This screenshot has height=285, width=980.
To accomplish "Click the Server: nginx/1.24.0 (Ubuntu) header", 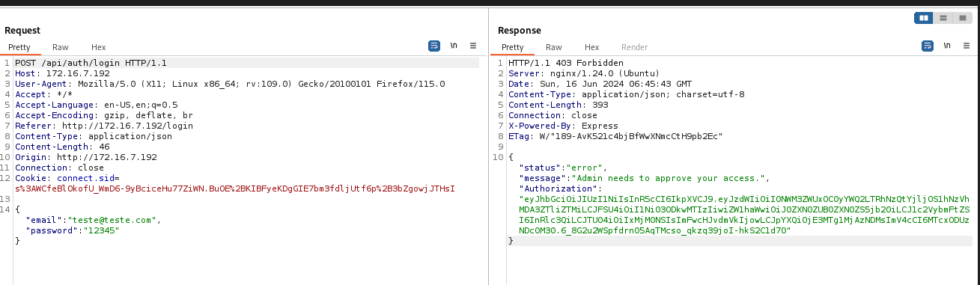I will 583,74.
